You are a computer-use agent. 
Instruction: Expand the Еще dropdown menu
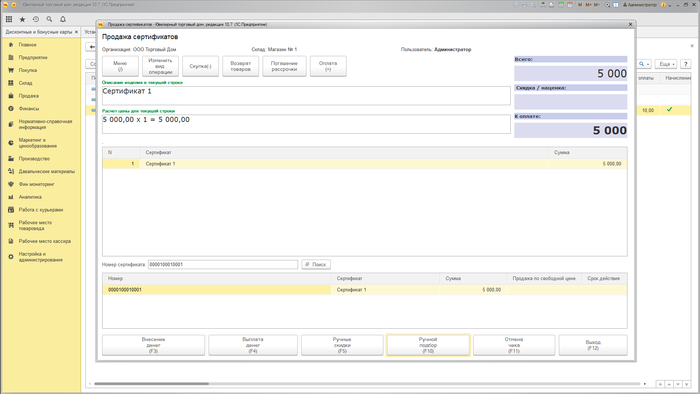click(x=667, y=64)
